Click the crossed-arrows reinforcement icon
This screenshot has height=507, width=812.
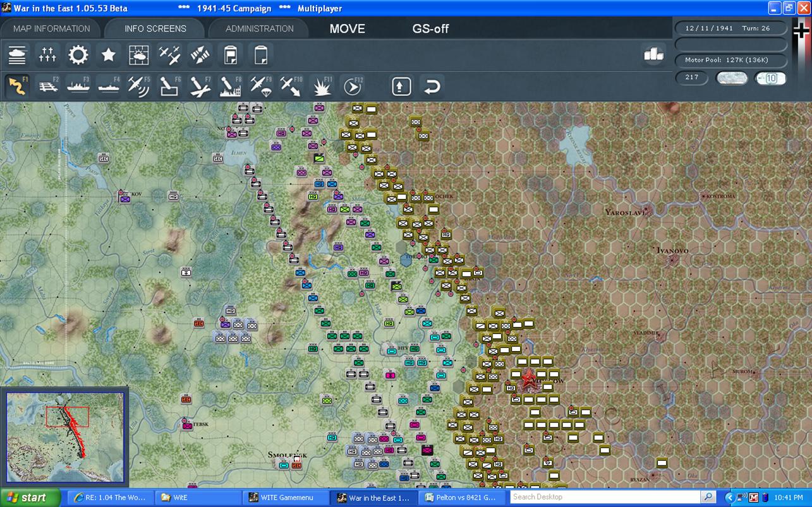[x=200, y=55]
